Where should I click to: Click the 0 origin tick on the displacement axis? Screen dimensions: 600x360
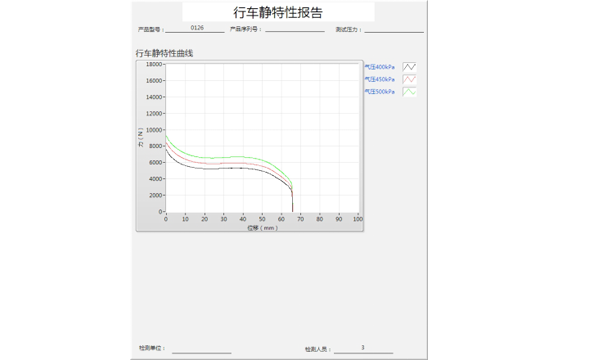pyautogui.click(x=166, y=219)
